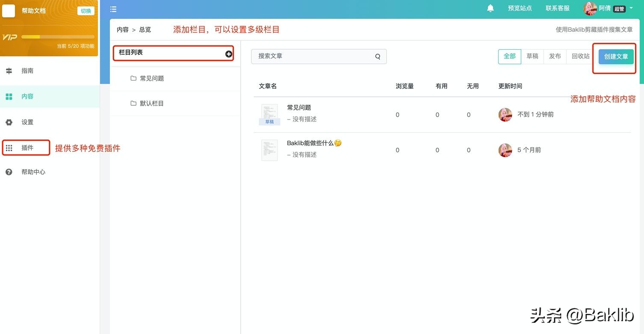
Task: Click the notification bell icon
Action: (x=490, y=8)
